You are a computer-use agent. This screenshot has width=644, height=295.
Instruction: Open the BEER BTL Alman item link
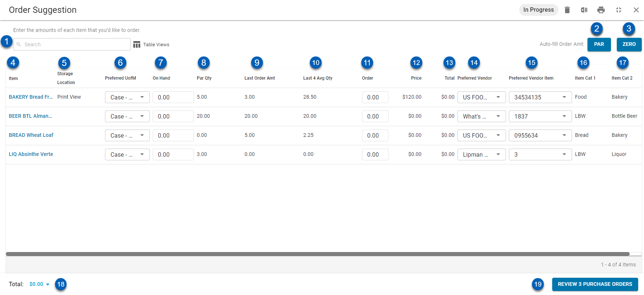pos(30,116)
